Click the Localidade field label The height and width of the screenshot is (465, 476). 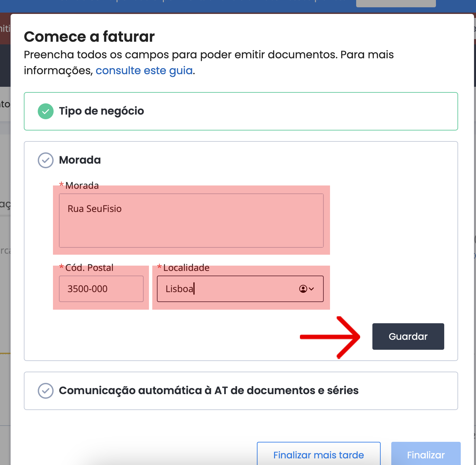186,268
